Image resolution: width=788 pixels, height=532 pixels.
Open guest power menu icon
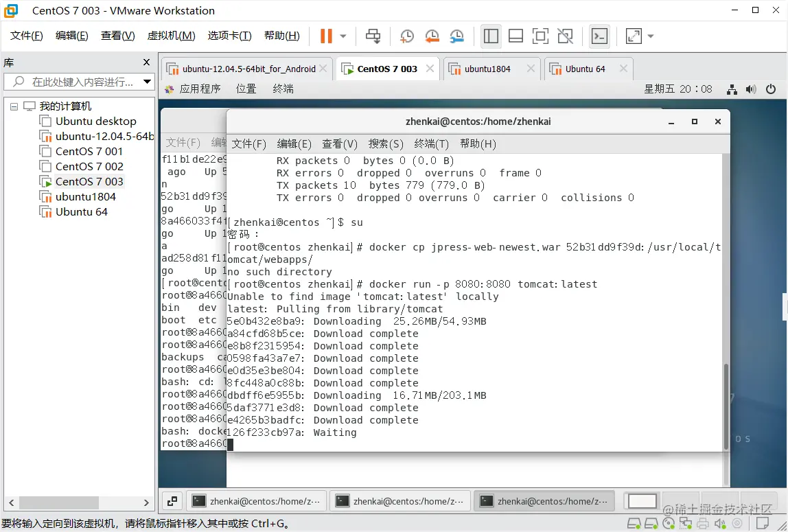[770, 89]
